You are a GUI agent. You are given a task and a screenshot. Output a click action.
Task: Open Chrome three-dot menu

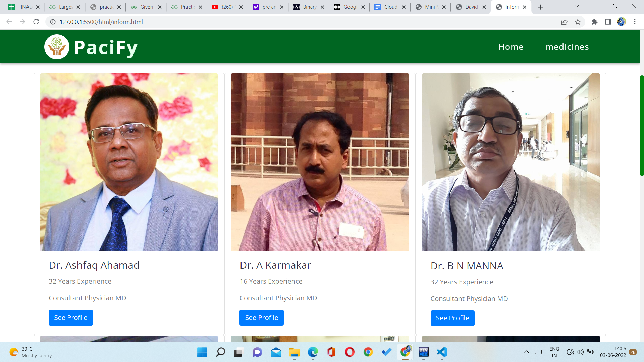tap(635, 22)
